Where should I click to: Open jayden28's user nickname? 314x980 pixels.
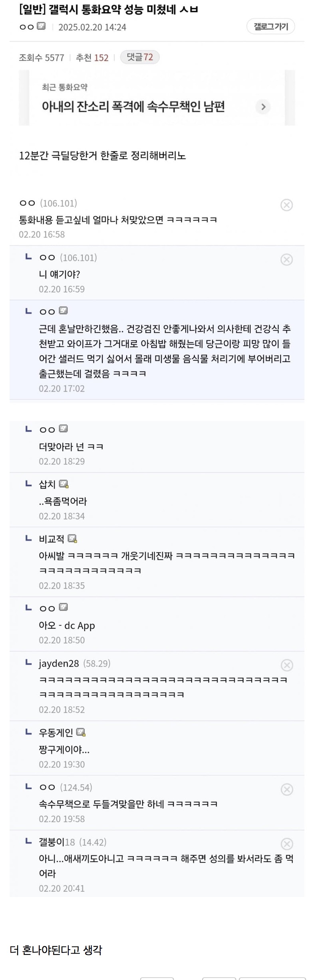[59, 664]
